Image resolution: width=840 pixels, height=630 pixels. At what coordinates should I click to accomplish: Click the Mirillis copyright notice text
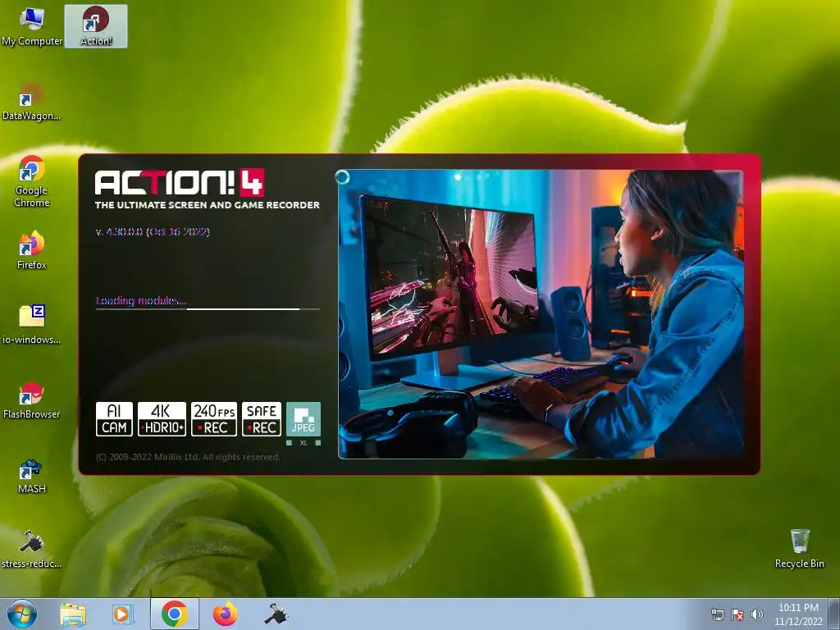188,457
